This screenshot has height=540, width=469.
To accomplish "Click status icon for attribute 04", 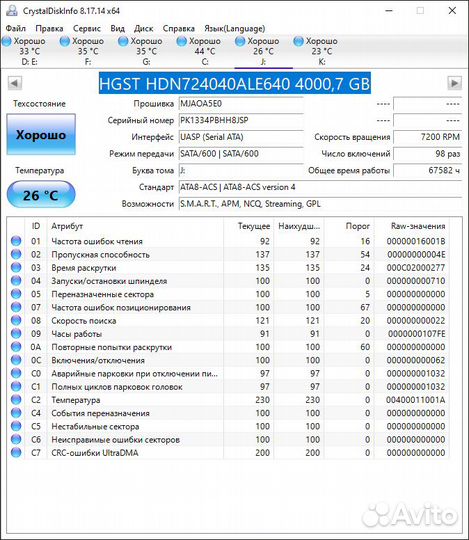I will pos(16,281).
